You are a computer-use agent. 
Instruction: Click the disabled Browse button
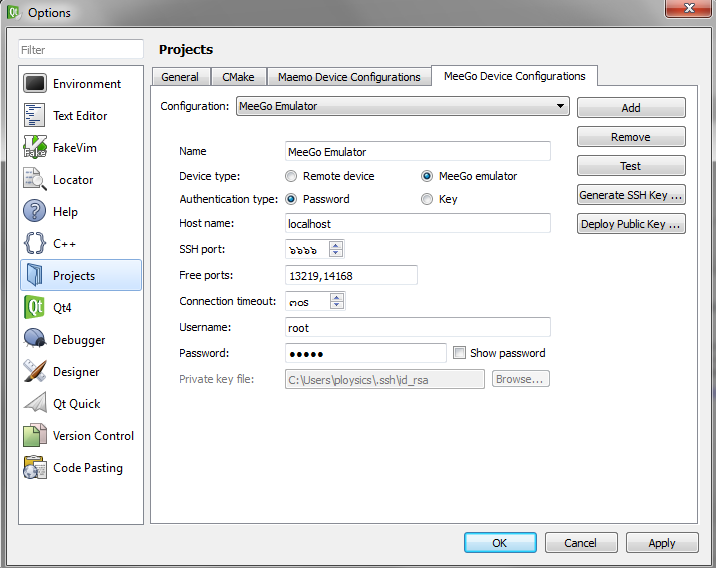point(521,379)
